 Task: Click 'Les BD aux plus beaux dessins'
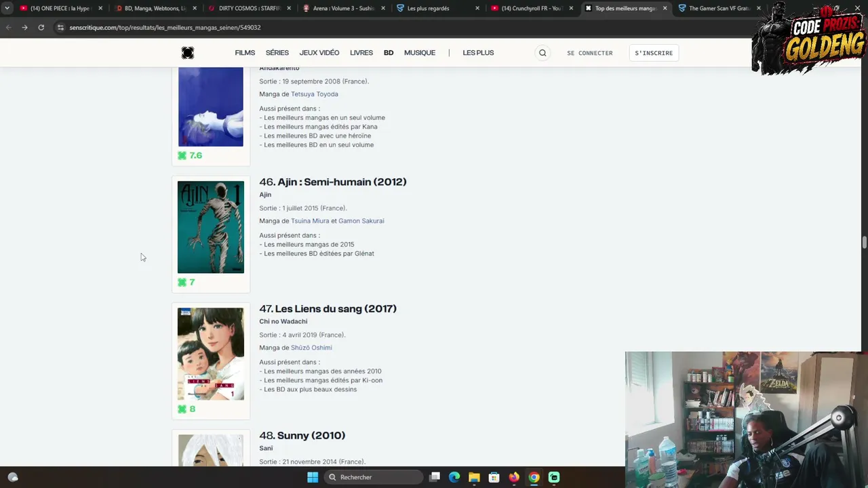311,390
